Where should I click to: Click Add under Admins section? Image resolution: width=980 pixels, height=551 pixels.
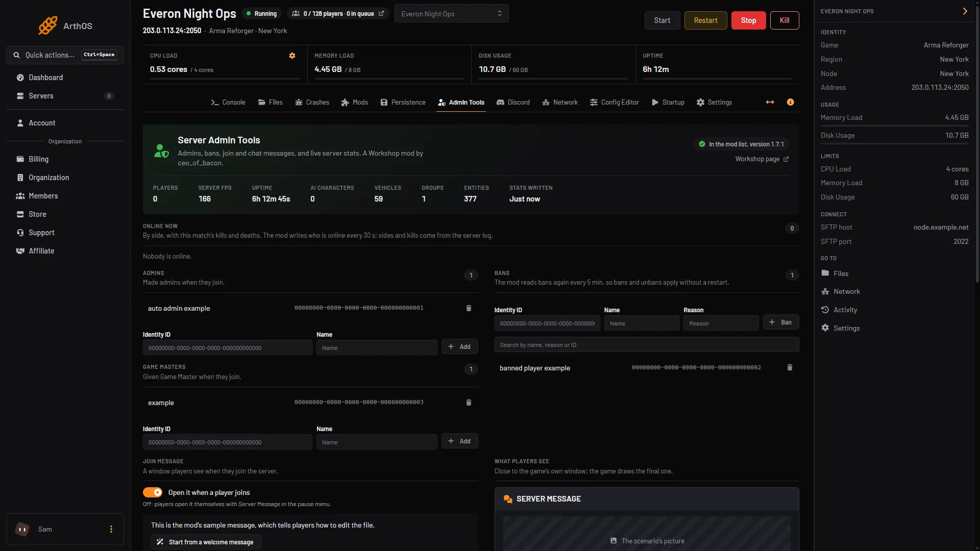[x=459, y=347]
